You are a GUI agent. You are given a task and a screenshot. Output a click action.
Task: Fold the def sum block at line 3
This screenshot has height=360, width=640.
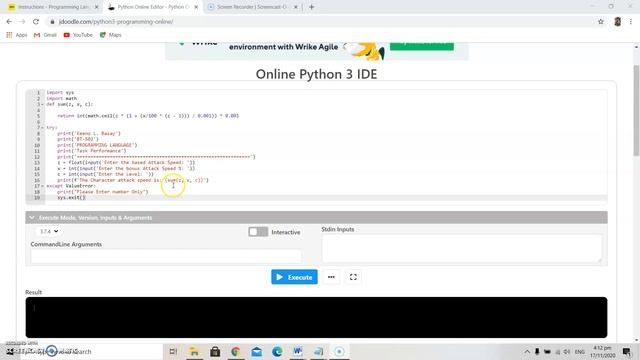pyautogui.click(x=42, y=104)
